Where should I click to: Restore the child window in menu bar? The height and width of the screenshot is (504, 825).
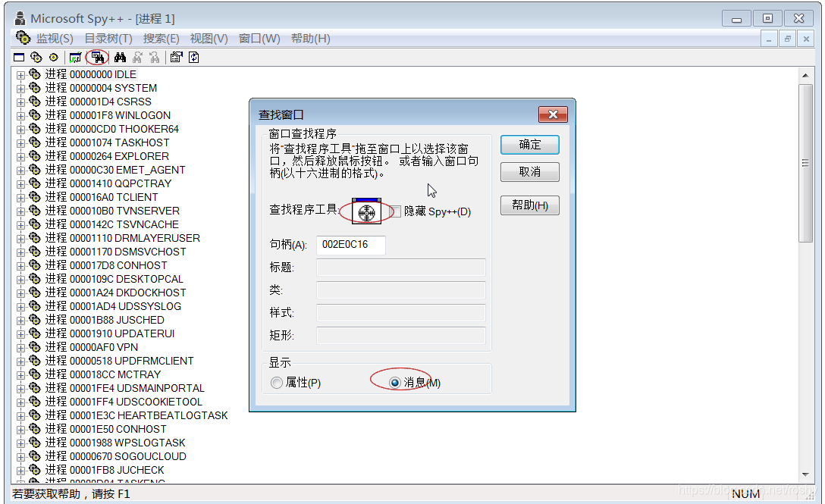[x=788, y=39]
